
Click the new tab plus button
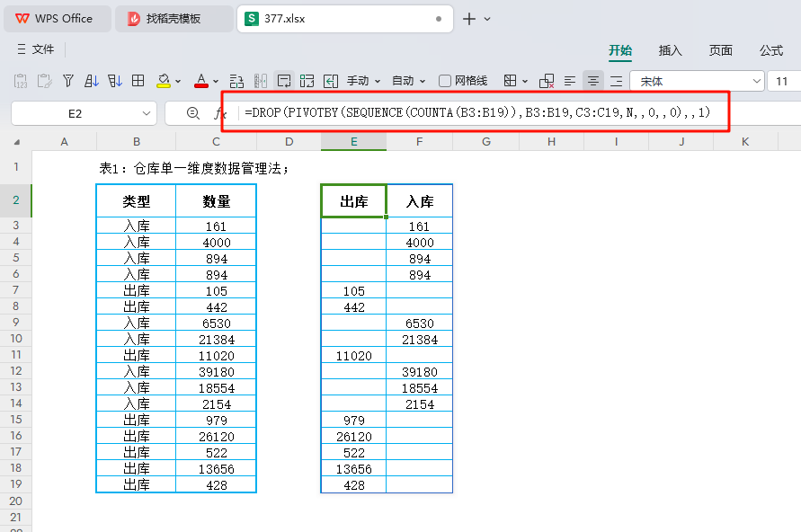(x=469, y=19)
